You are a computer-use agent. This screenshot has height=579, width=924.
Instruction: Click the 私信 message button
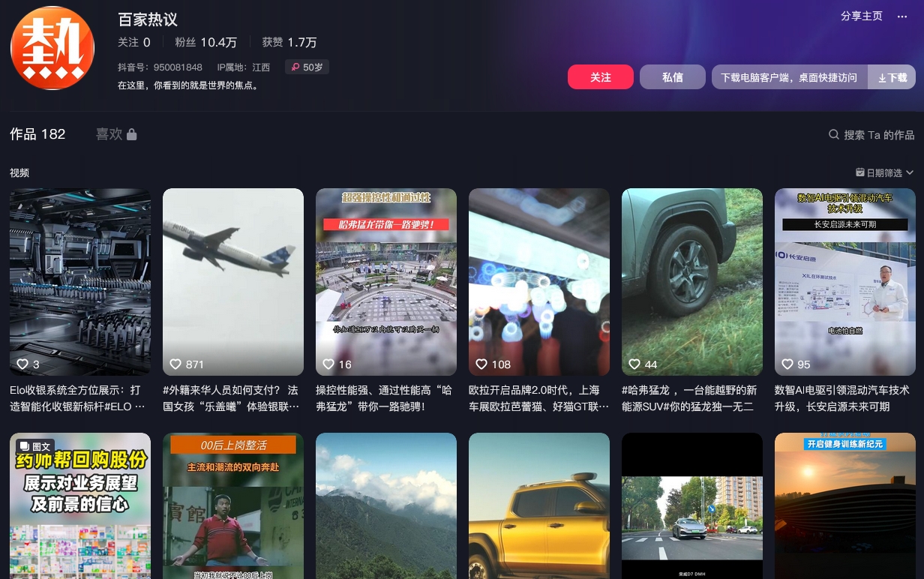tap(673, 77)
